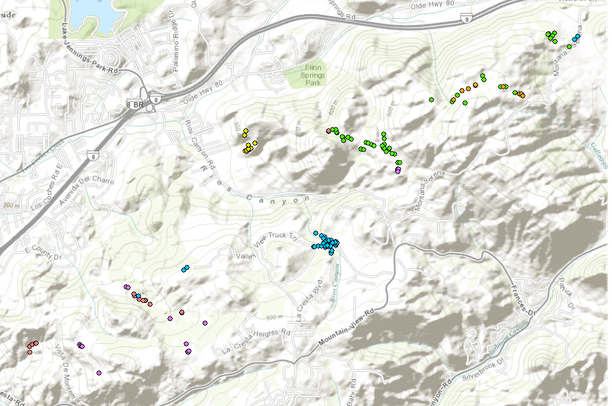The image size is (612, 406).
Task: Click the purple point below the green cluster
Action: point(398,170)
